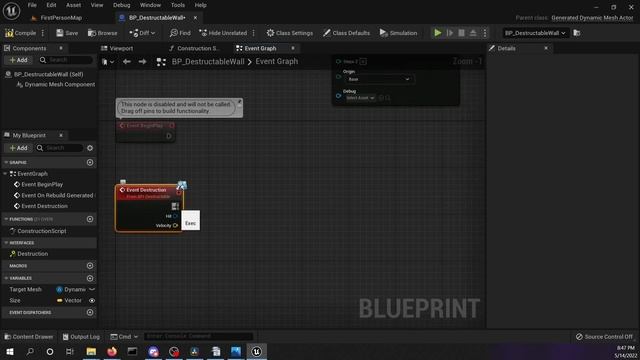Viewport: 640px width, 360px height.
Task: Select Event Destruction in graph list
Action: (44, 206)
